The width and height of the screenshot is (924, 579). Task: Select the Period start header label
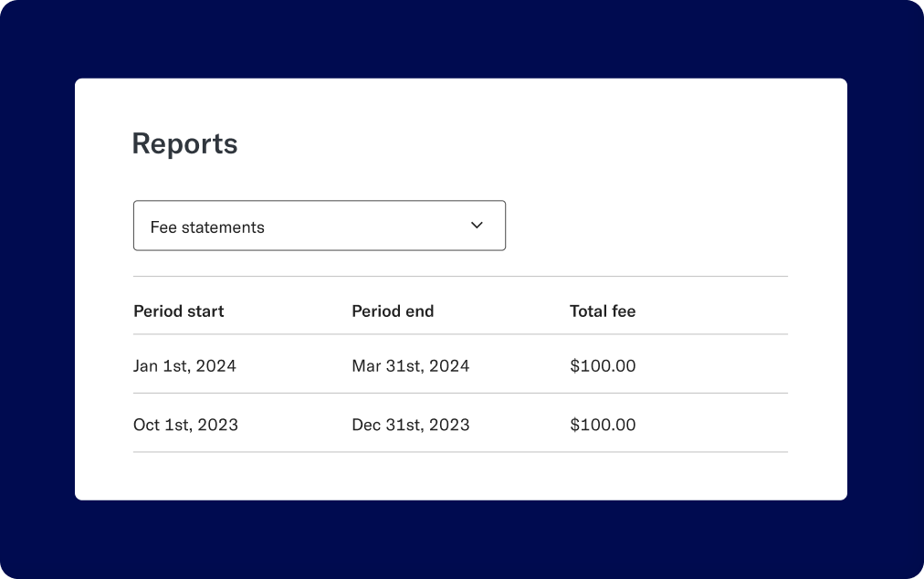point(179,311)
